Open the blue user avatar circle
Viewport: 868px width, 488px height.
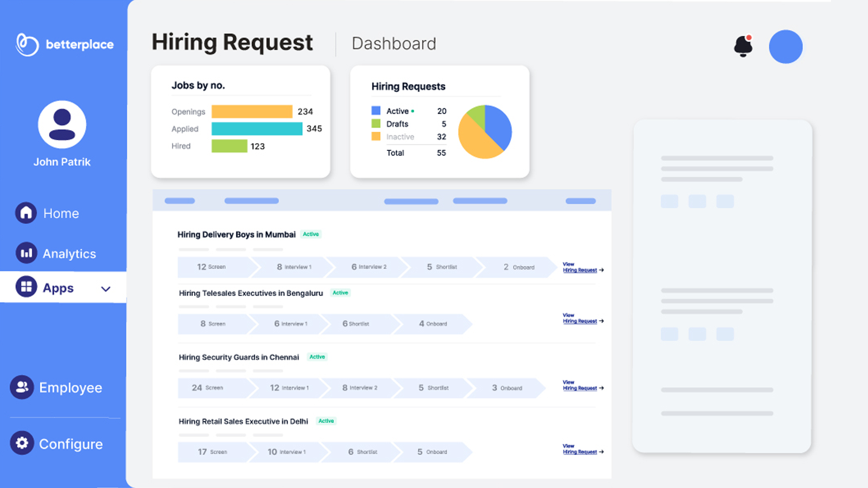click(x=785, y=46)
